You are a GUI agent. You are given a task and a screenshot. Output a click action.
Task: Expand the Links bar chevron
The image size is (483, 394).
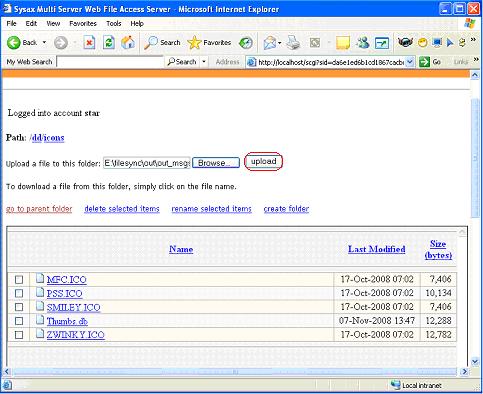(x=476, y=60)
